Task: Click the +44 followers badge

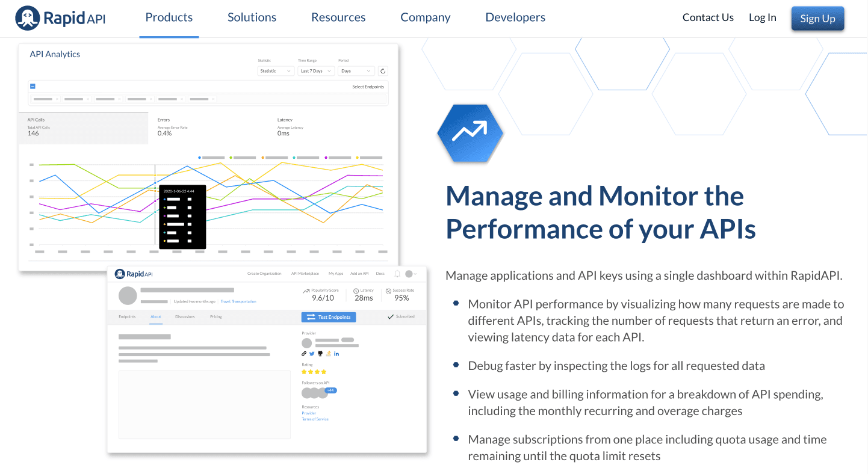Action: coord(330,390)
